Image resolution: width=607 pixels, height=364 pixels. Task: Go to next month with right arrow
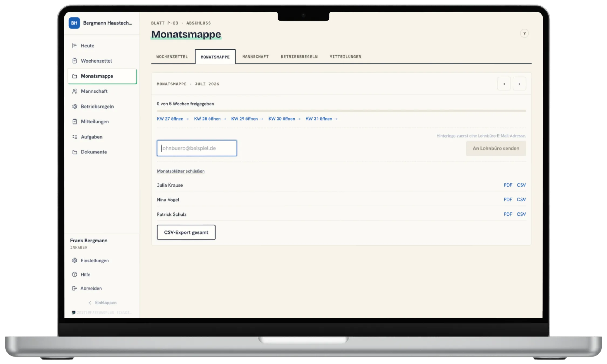519,84
